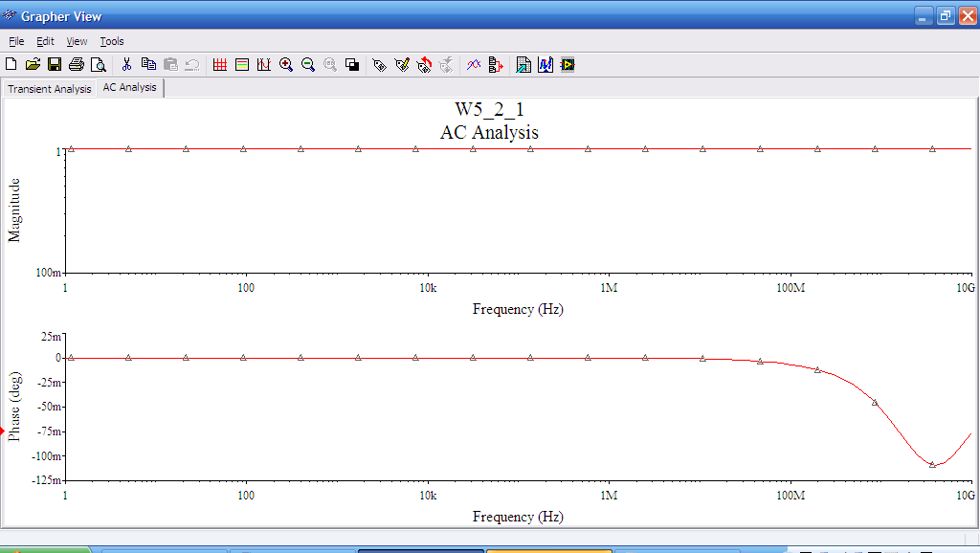Click the overlay traces icon
This screenshot has height=553, width=980.
coord(474,64)
